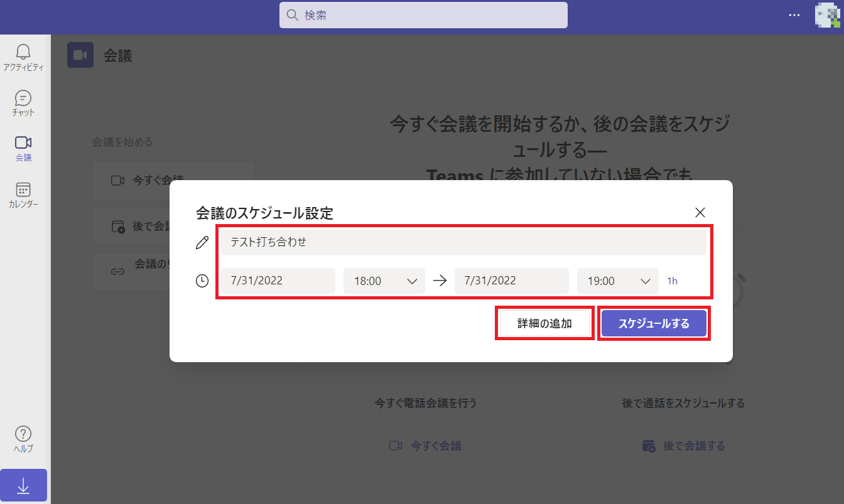Viewport: 844px width, 504px height.
Task: Click the start date field 7/31/2022
Action: pyautogui.click(x=278, y=281)
